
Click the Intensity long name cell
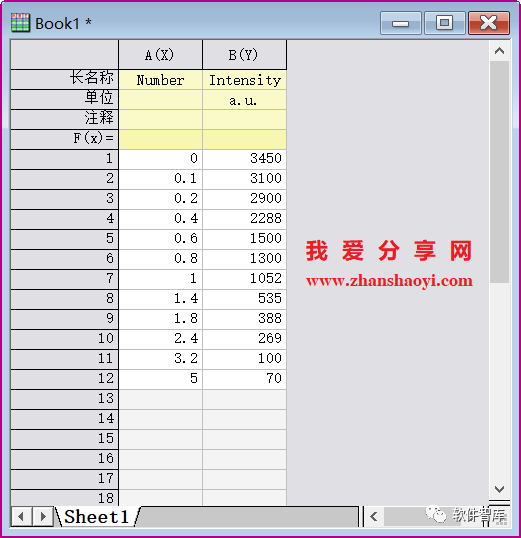click(x=244, y=80)
